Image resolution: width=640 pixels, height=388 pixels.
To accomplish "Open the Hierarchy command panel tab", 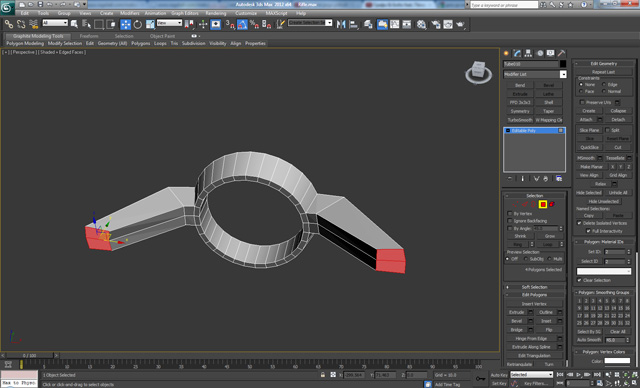I will click(529, 53).
